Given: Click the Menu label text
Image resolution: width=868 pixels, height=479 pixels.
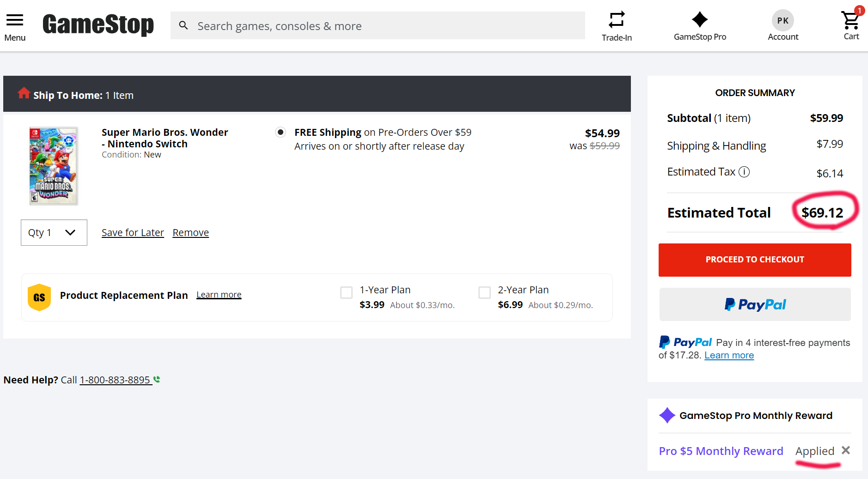Looking at the screenshot, I should pos(15,38).
